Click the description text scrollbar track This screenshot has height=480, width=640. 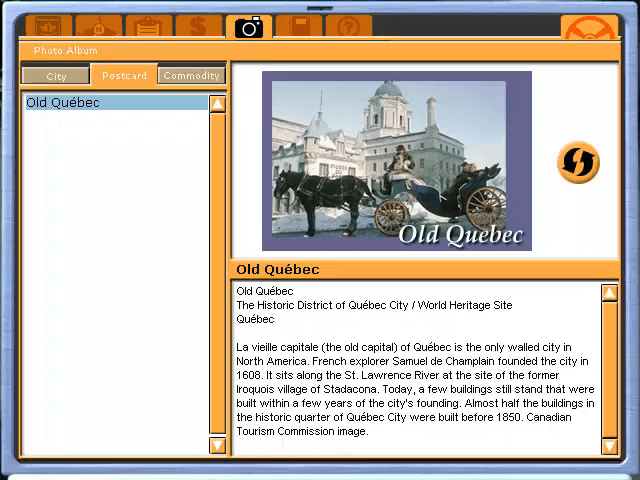(x=609, y=370)
